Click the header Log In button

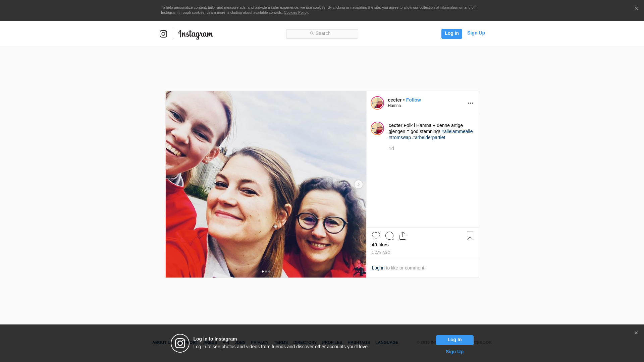pyautogui.click(x=451, y=34)
